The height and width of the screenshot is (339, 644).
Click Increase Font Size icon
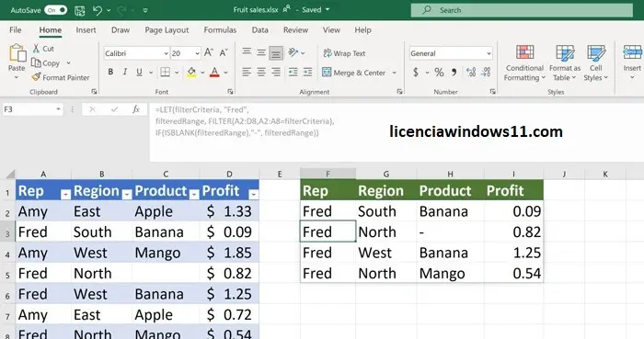click(x=209, y=52)
